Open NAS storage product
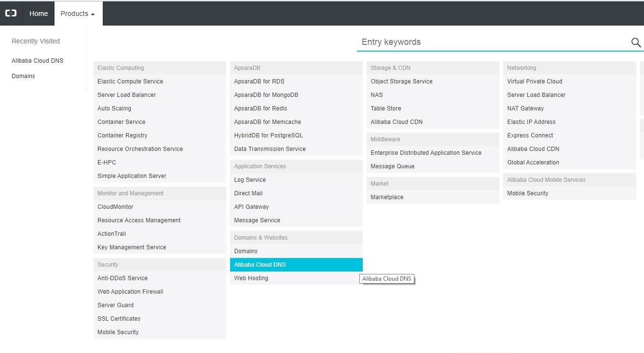Viewport: 644px width, 353px height. (x=433, y=95)
